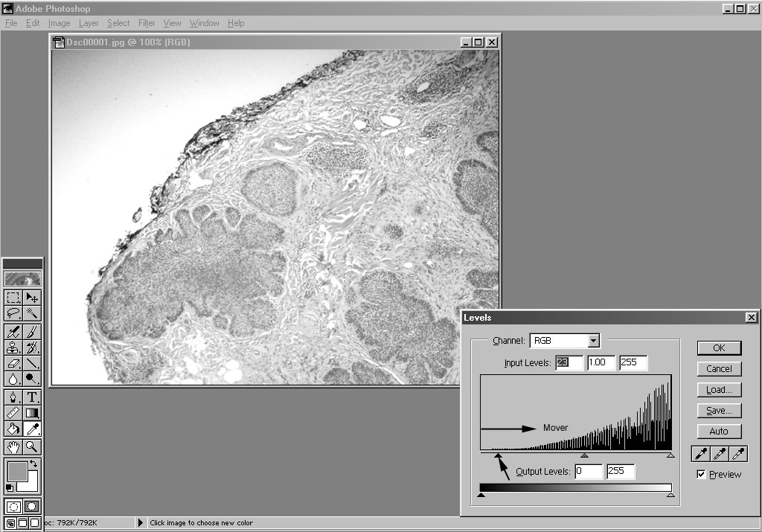Click the Output Levels 255 field
The image size is (762, 532).
pos(621,472)
